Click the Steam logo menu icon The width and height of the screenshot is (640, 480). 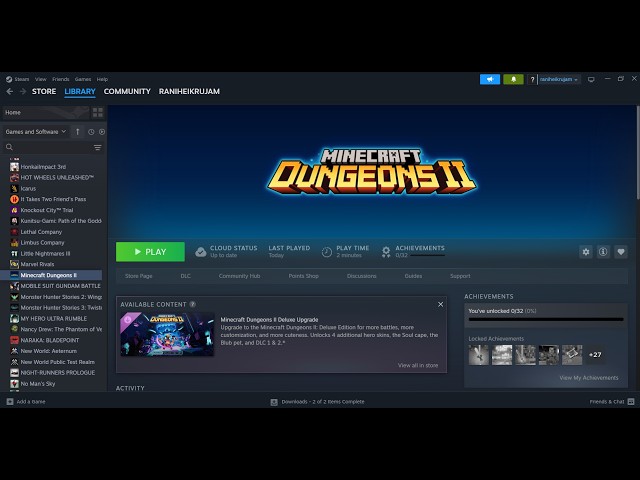tap(9, 79)
